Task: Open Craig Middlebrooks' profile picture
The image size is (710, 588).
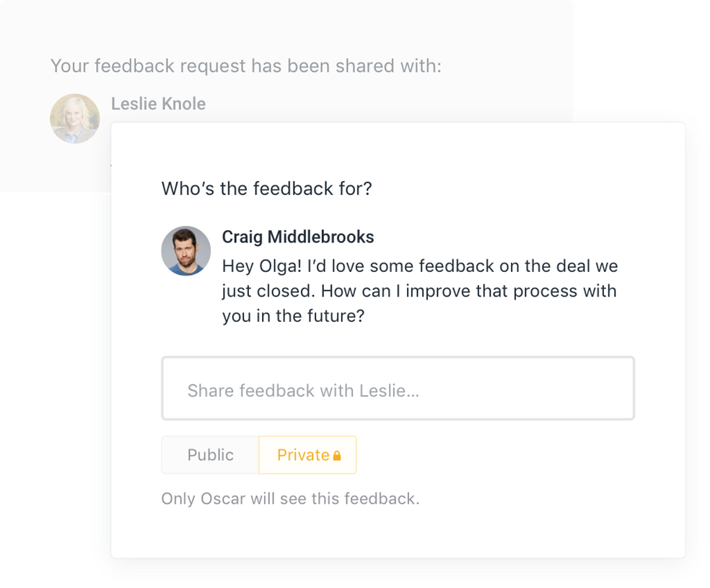Action: pyautogui.click(x=185, y=251)
